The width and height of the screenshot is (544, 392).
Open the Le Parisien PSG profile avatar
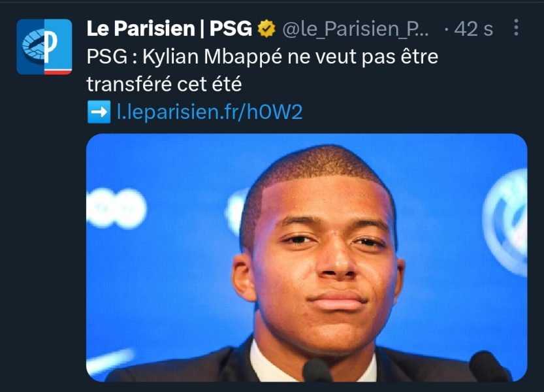(44, 46)
